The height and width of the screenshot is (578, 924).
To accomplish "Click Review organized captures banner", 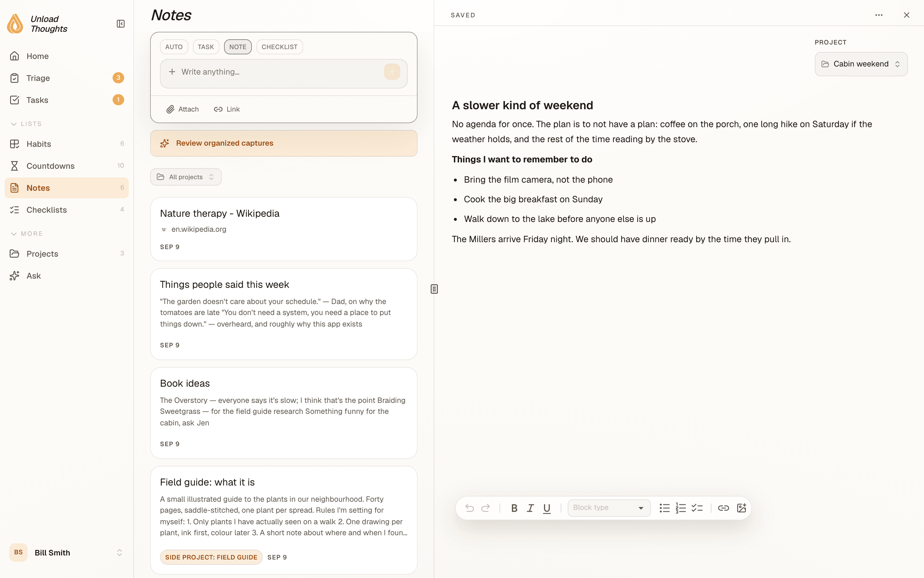I will (284, 143).
